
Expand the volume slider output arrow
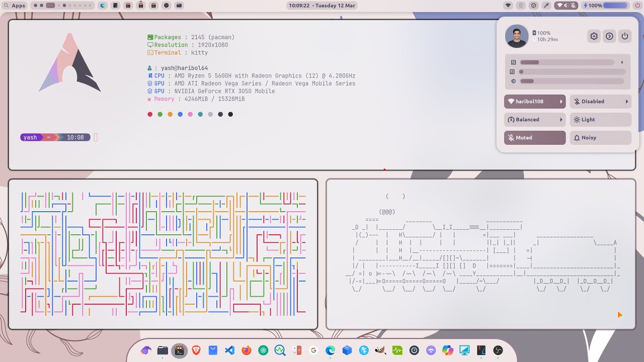(x=622, y=62)
